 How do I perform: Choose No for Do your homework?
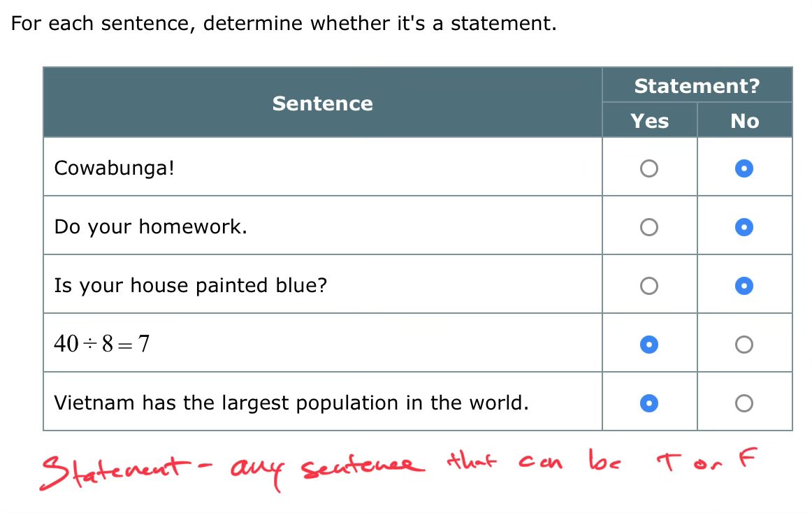pos(744,227)
